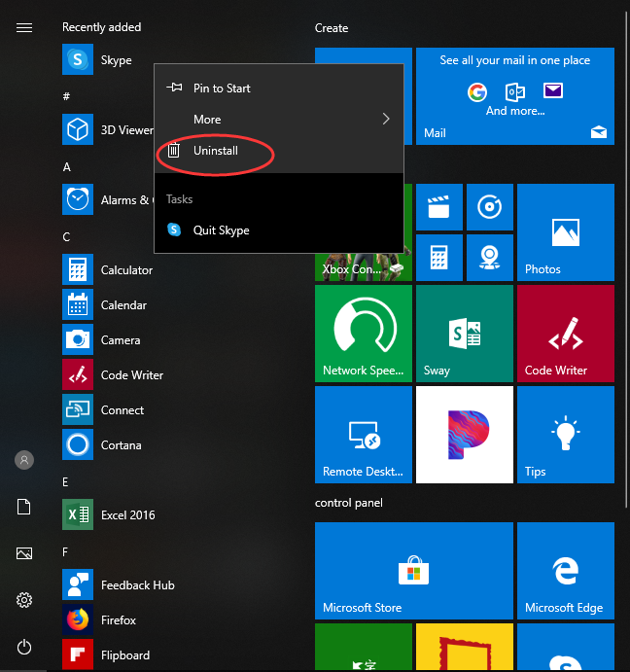Expand the Start hamburger menu

[24, 28]
